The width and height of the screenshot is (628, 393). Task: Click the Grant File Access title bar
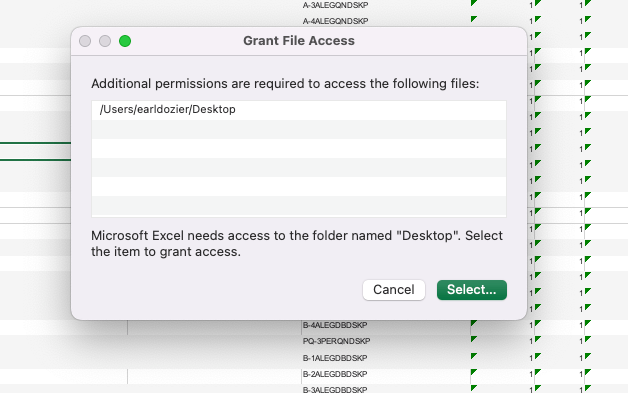pos(299,41)
